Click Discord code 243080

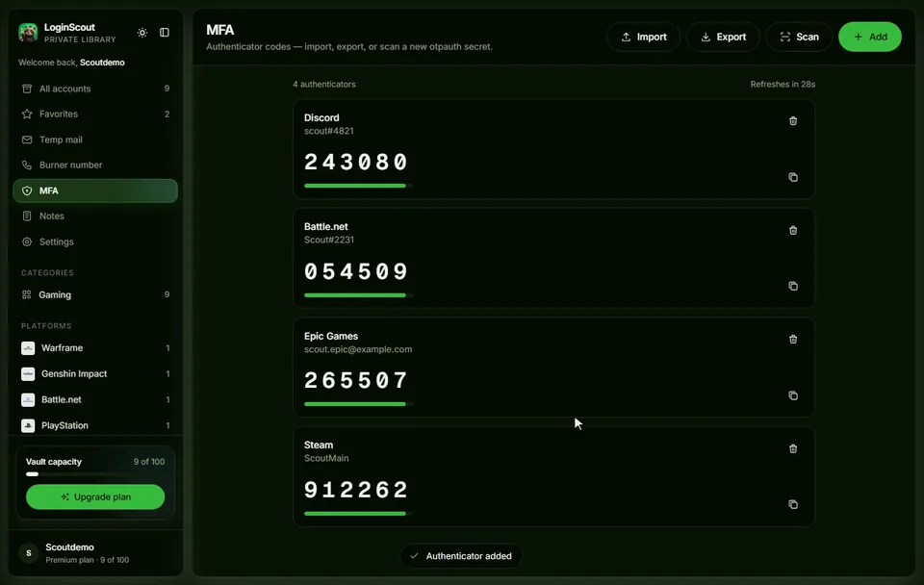tap(356, 162)
